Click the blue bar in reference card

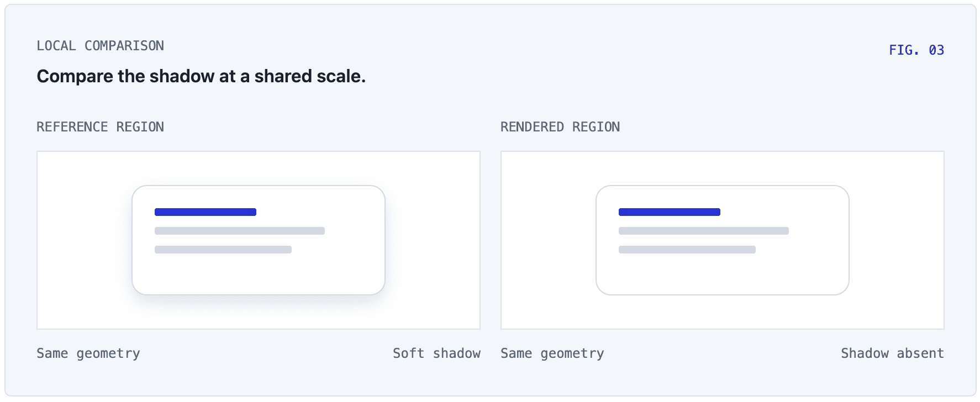tap(206, 212)
